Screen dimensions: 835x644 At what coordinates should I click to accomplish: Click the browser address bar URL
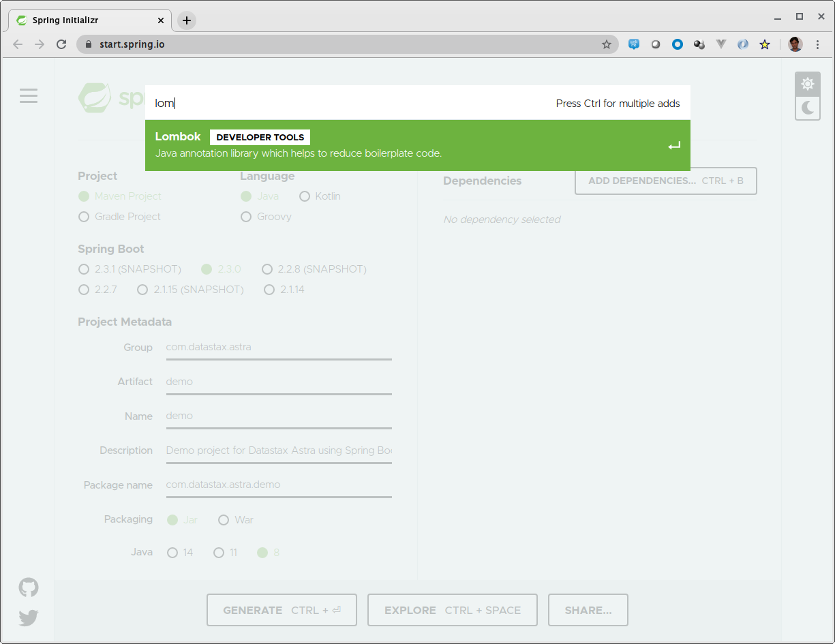(x=132, y=44)
